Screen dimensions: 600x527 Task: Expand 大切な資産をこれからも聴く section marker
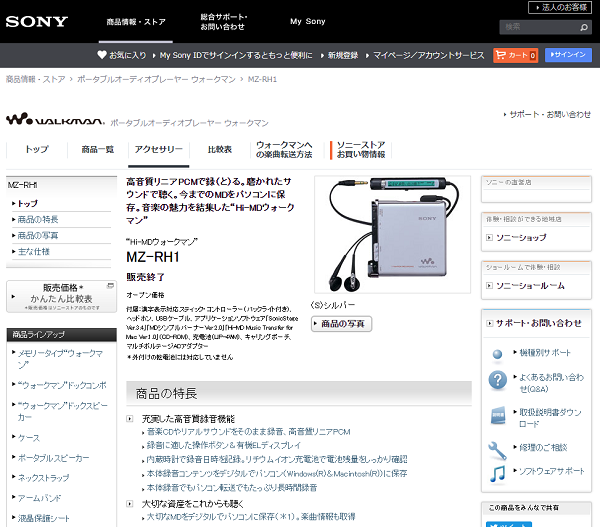pos(130,504)
